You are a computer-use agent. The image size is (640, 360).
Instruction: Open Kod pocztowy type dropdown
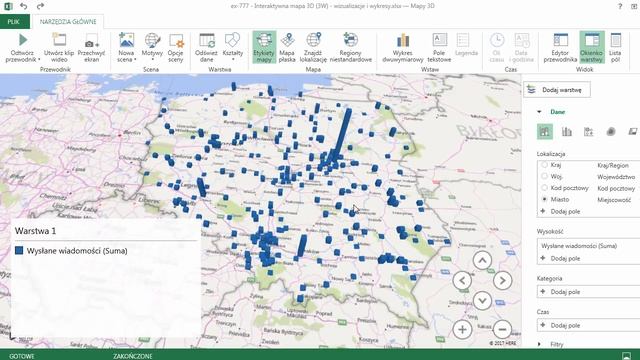(616, 188)
